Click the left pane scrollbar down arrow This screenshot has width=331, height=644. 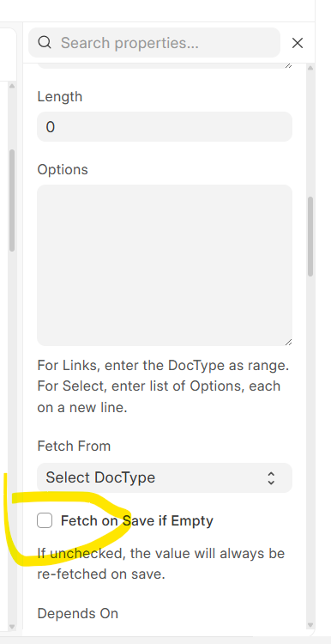click(12, 627)
